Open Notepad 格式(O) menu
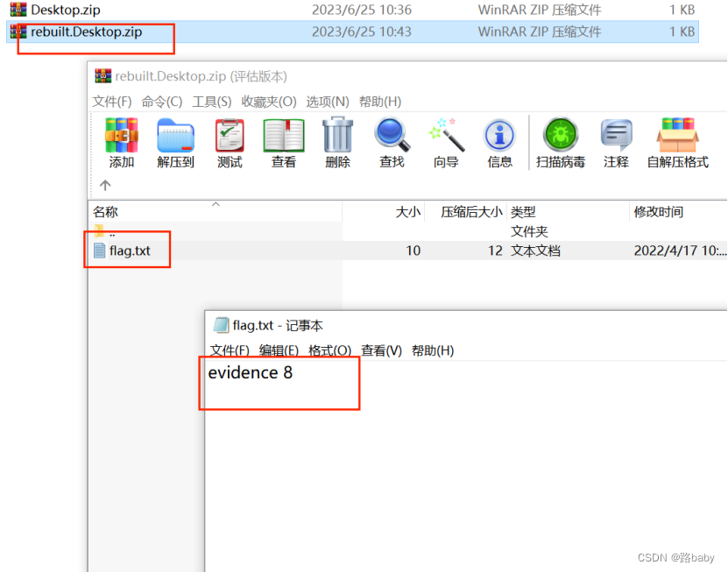This screenshot has height=572, width=728. [x=329, y=350]
